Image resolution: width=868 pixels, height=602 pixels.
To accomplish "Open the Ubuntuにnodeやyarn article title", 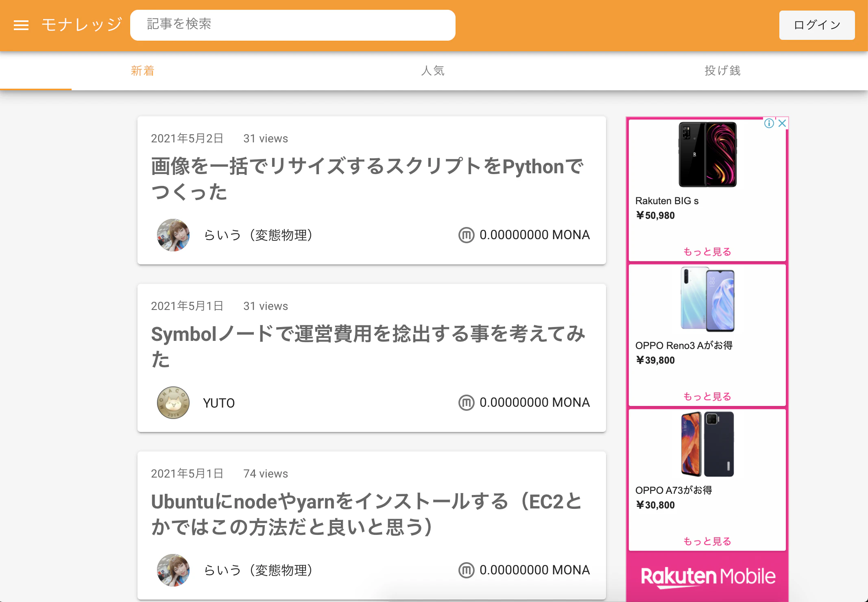I will [367, 514].
